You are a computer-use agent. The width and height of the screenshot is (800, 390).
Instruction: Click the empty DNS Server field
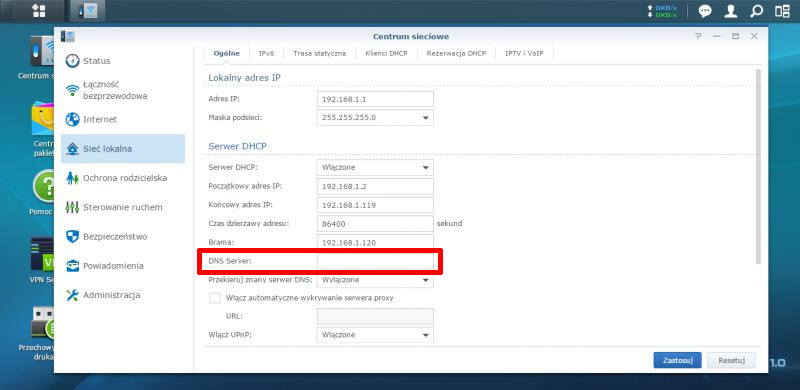point(375,261)
